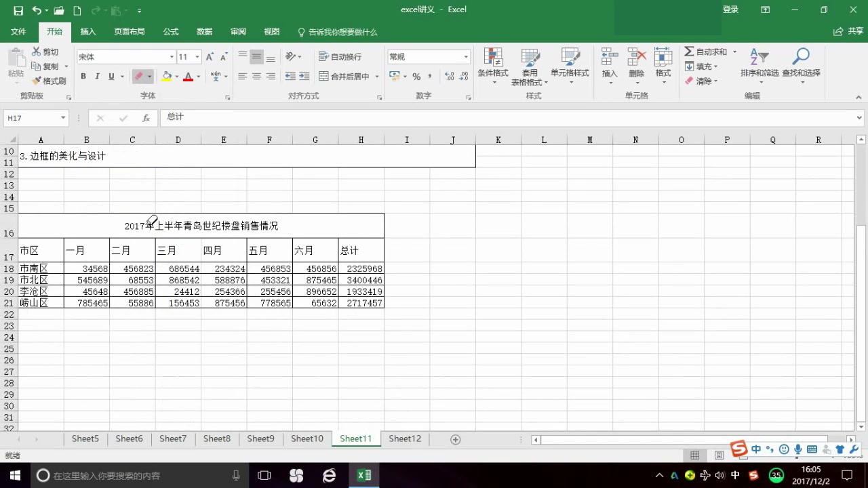This screenshot has height=488, width=868.
Task: Apply the percent style
Action: (x=416, y=77)
